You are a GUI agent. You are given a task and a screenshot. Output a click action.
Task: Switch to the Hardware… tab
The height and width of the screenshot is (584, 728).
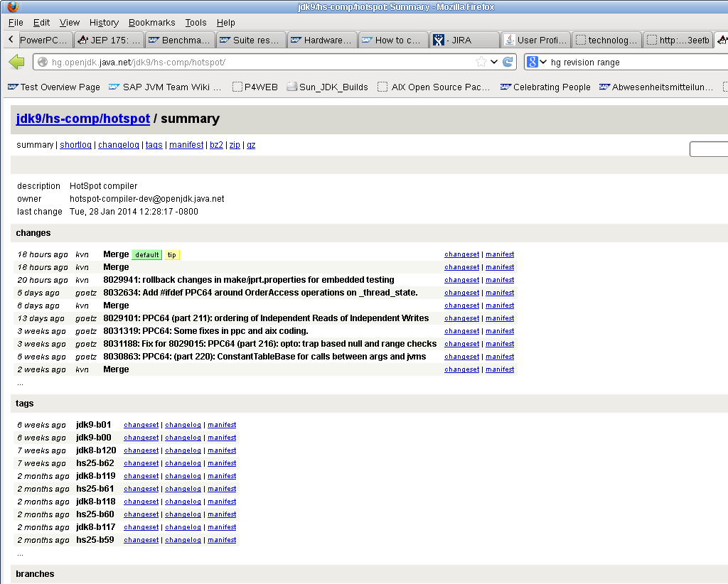[x=322, y=40]
